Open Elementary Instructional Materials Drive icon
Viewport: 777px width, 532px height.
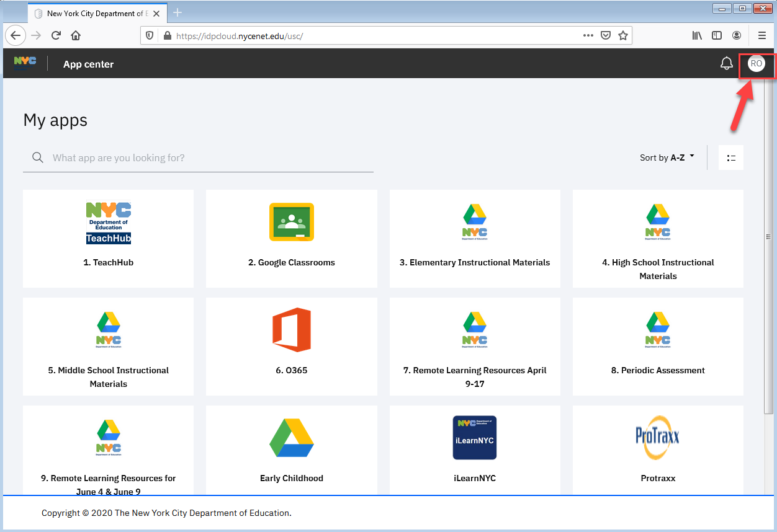(x=475, y=222)
